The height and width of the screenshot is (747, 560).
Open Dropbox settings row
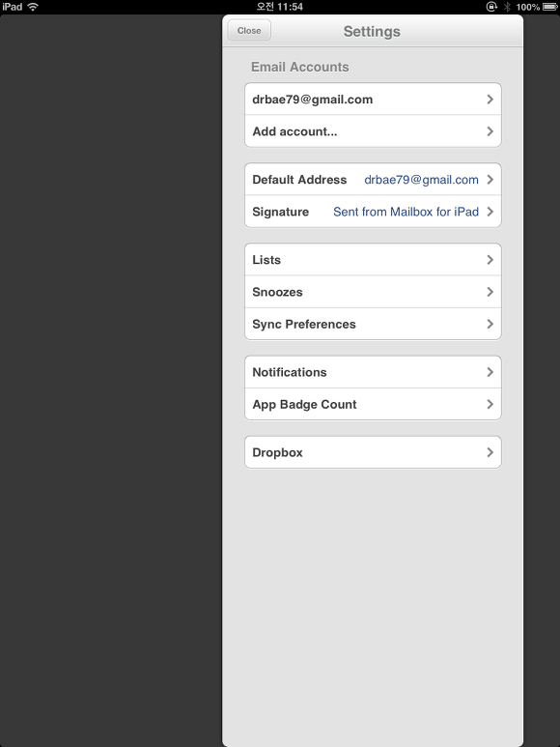pos(373,452)
